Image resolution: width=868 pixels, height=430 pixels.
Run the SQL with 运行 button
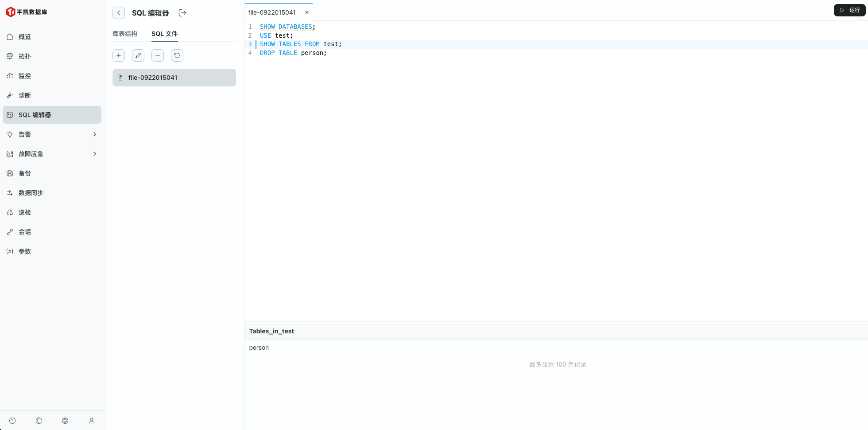tap(849, 10)
